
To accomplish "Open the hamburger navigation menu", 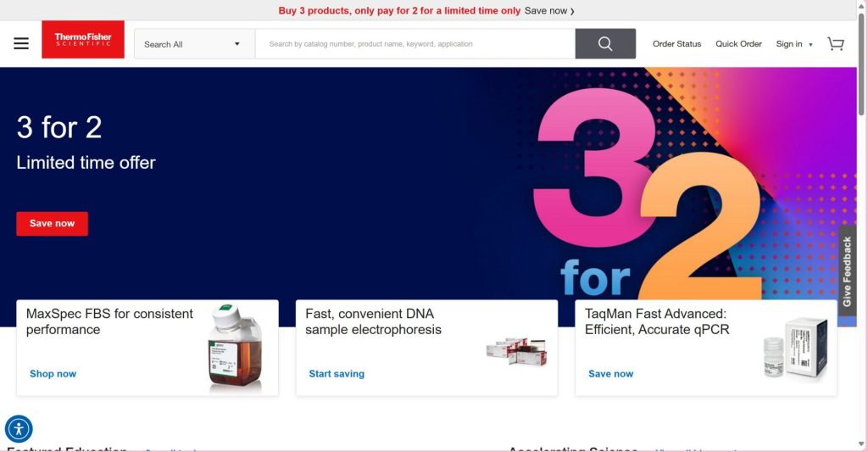I will click(21, 43).
